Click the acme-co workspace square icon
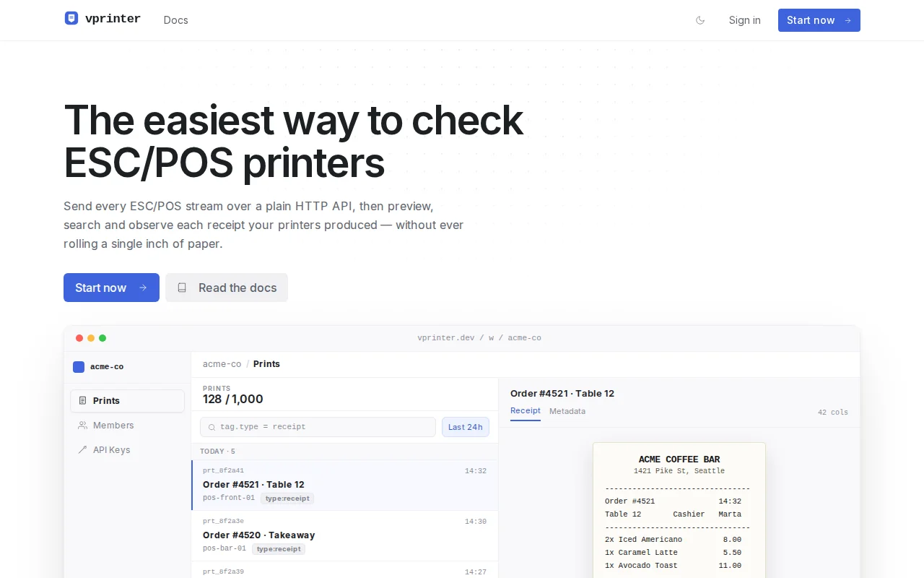 pos(79,367)
